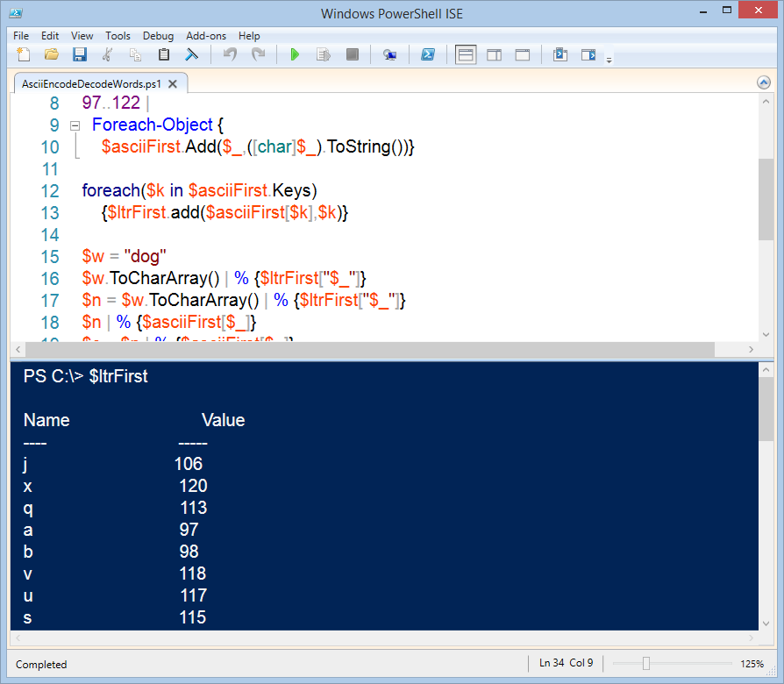This screenshot has width=784, height=684.
Task: Toggle the Show Script Pane Maximized layout
Action: click(521, 54)
